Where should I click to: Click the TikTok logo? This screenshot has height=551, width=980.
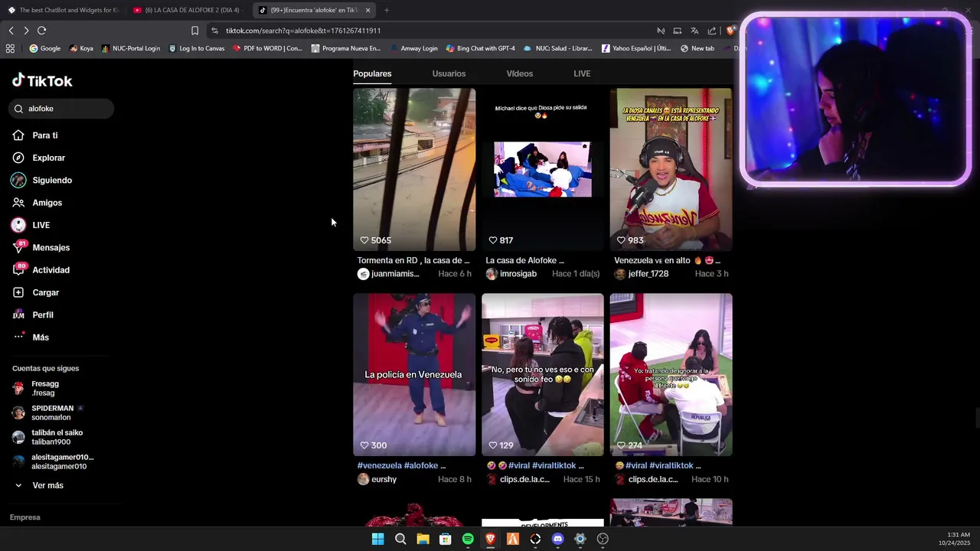(x=42, y=80)
